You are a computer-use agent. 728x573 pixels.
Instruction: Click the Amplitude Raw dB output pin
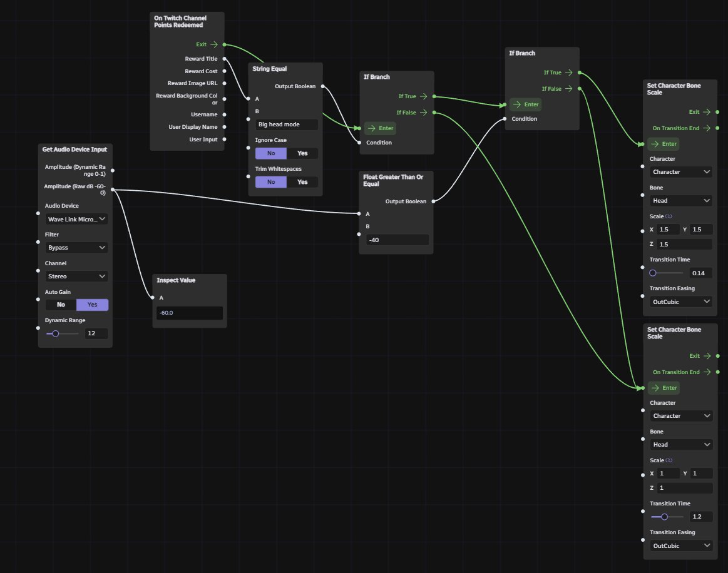(x=113, y=190)
